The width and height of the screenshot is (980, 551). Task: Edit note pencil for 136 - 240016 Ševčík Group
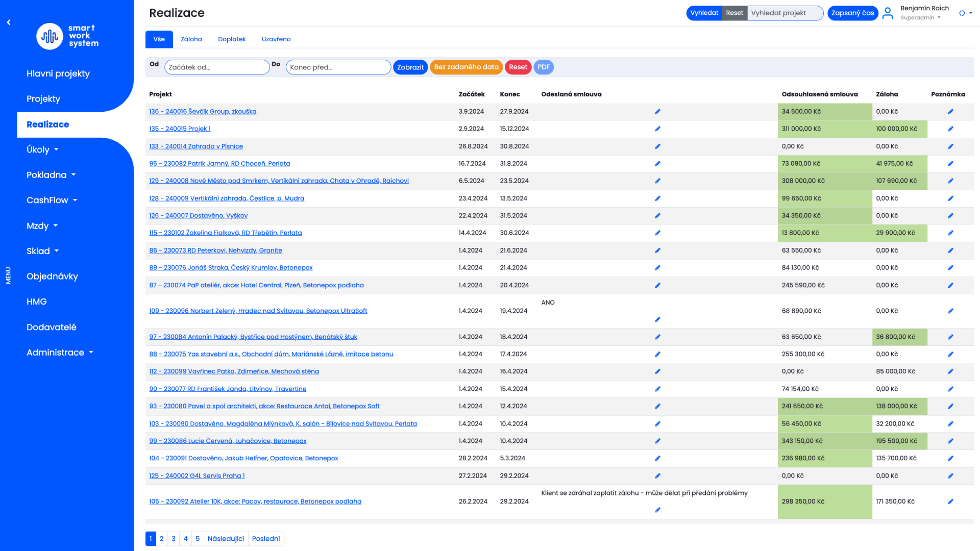click(x=950, y=112)
